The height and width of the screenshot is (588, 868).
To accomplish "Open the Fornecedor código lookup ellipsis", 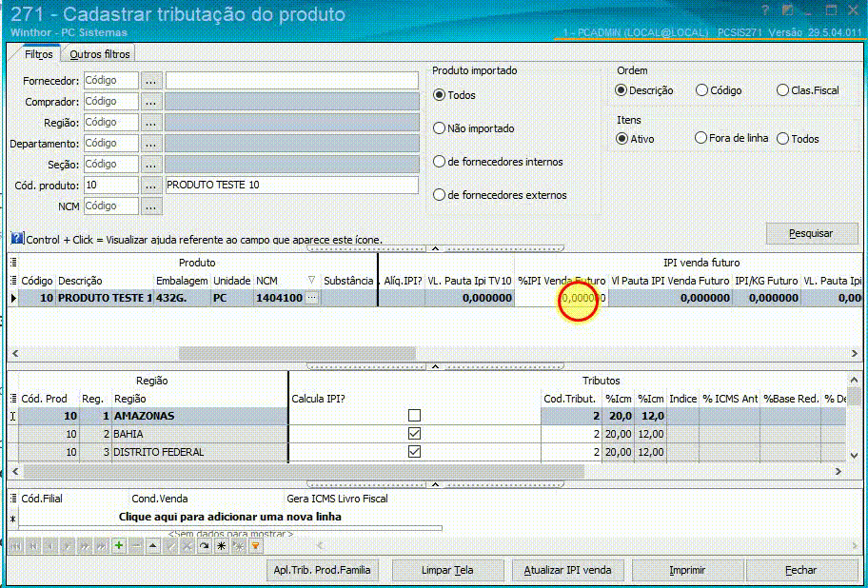I will click(x=151, y=80).
